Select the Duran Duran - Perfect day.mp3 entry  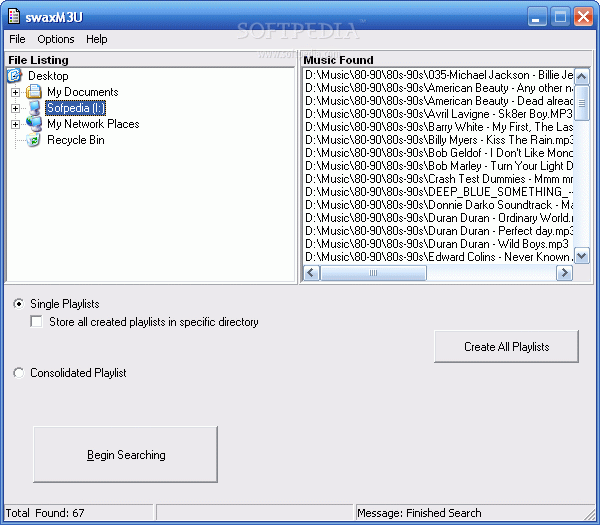coord(439,231)
